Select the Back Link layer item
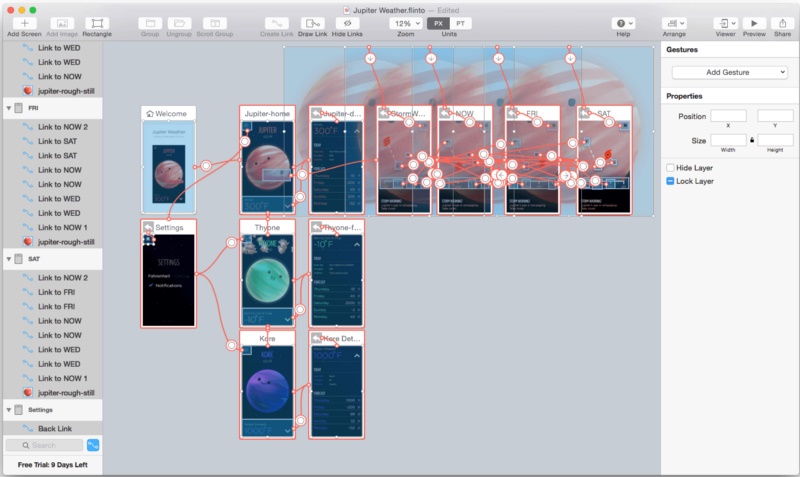 (x=55, y=429)
